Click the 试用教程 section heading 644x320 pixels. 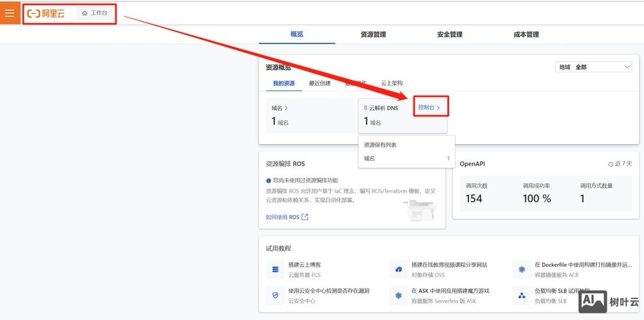[x=279, y=248]
